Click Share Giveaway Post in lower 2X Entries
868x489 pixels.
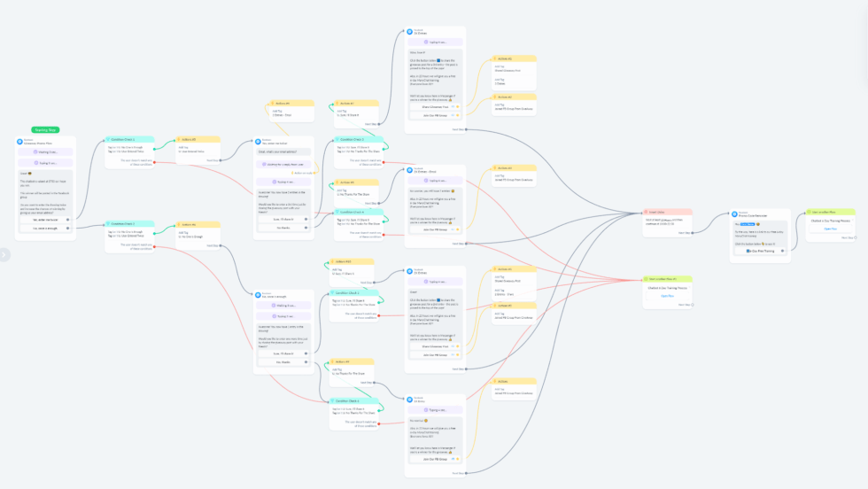tap(435, 346)
